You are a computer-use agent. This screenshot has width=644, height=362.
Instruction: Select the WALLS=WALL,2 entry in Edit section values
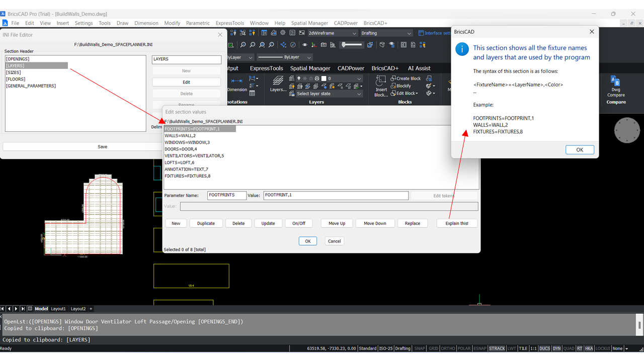pos(181,135)
